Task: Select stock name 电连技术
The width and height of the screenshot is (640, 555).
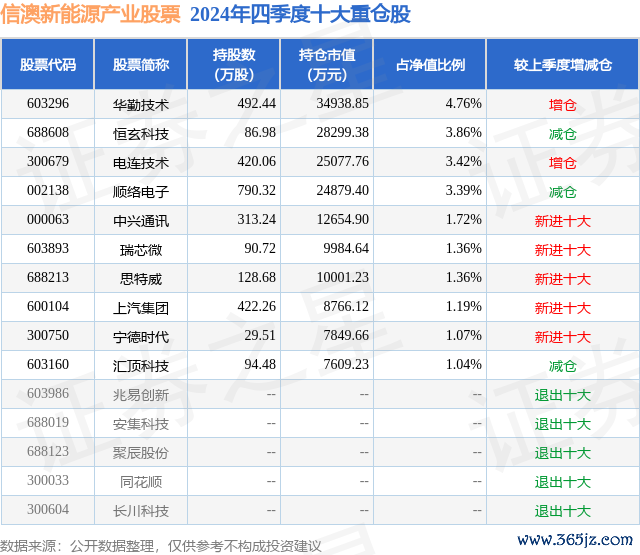Action: pyautogui.click(x=141, y=163)
